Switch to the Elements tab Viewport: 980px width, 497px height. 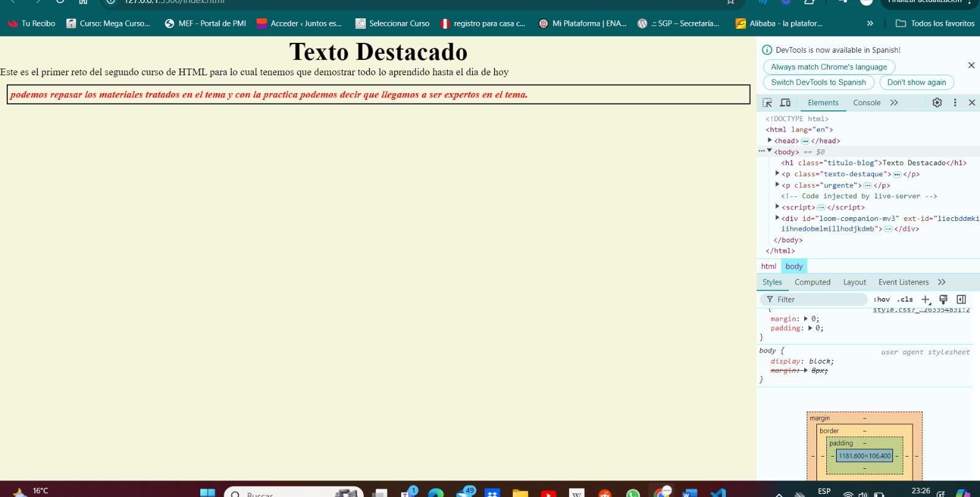(823, 103)
